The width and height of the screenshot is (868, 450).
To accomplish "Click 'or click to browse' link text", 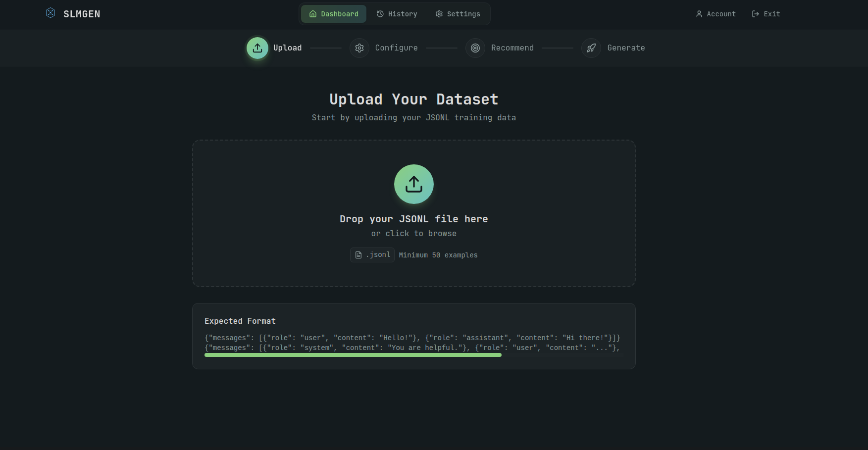I will pyautogui.click(x=414, y=234).
